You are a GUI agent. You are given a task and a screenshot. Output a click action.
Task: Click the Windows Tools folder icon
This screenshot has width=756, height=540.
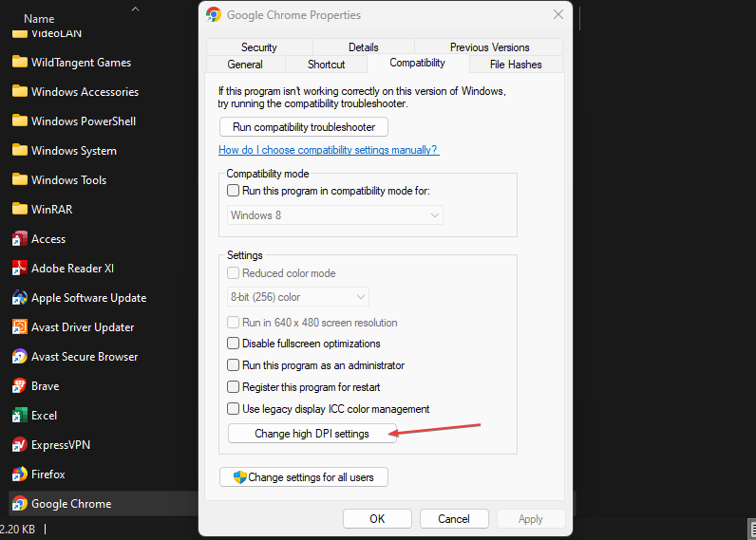tap(19, 179)
